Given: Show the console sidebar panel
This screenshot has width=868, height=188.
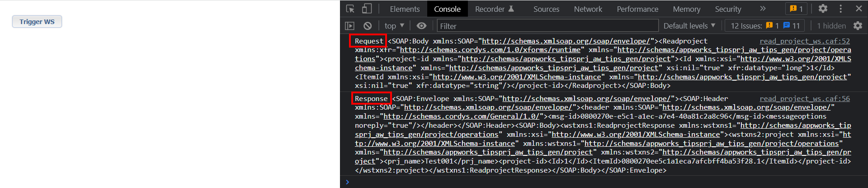Looking at the screenshot, I should click(349, 26).
